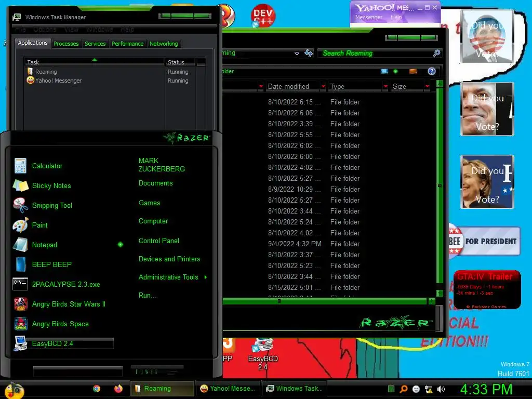Click the Explorer horizontal scrollbar

coord(325,301)
